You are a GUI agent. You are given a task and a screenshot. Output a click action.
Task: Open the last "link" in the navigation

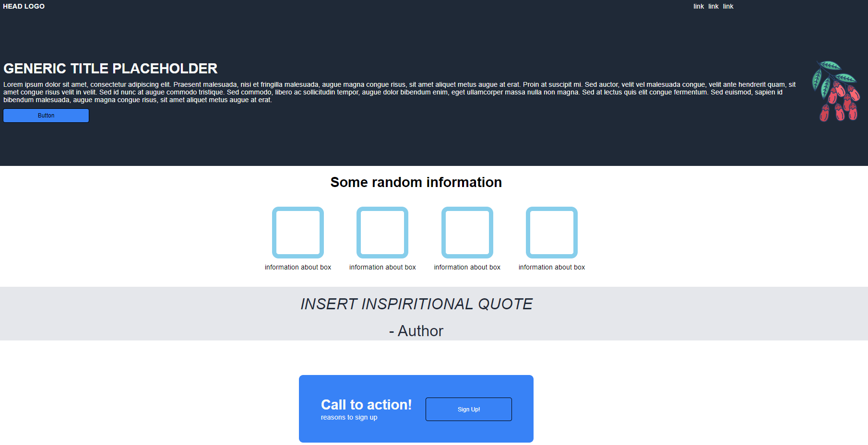728,6
